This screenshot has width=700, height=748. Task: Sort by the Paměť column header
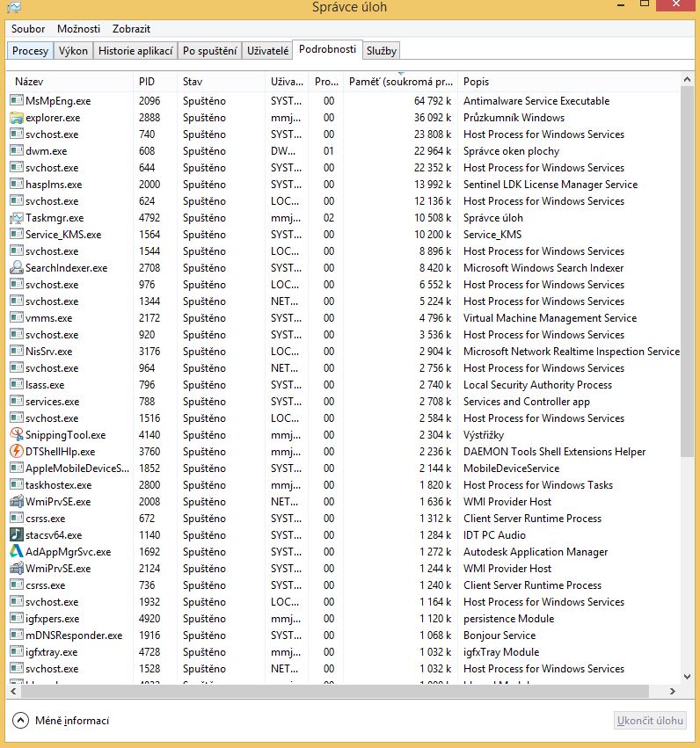[x=400, y=82]
